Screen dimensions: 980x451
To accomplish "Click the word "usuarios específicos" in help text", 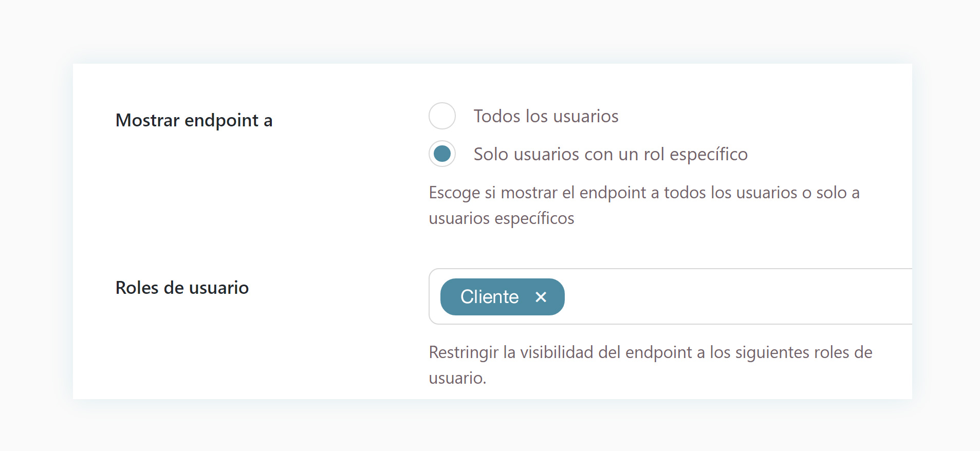I will 501,218.
